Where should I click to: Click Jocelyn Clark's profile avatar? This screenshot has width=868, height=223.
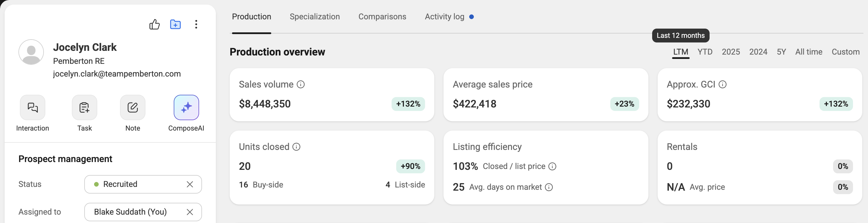click(x=31, y=52)
